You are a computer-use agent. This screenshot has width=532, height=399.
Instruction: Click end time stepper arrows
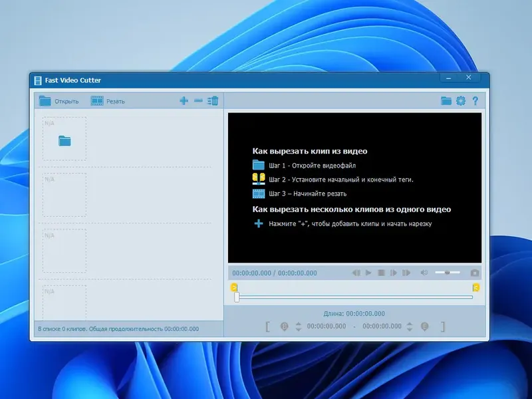tap(410, 327)
